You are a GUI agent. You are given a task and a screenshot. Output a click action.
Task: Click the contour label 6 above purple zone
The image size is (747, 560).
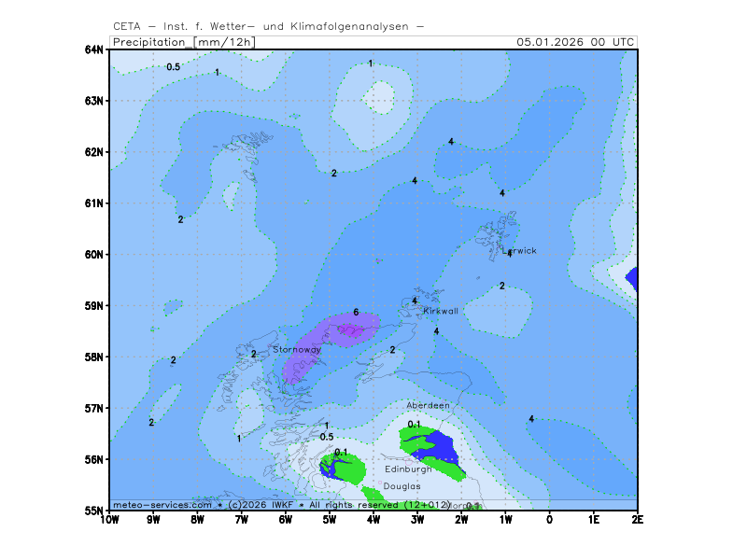[356, 312]
